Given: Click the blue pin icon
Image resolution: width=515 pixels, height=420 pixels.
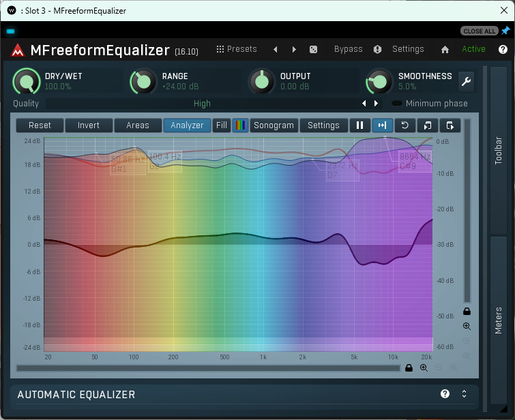Looking at the screenshot, I should (x=506, y=31).
